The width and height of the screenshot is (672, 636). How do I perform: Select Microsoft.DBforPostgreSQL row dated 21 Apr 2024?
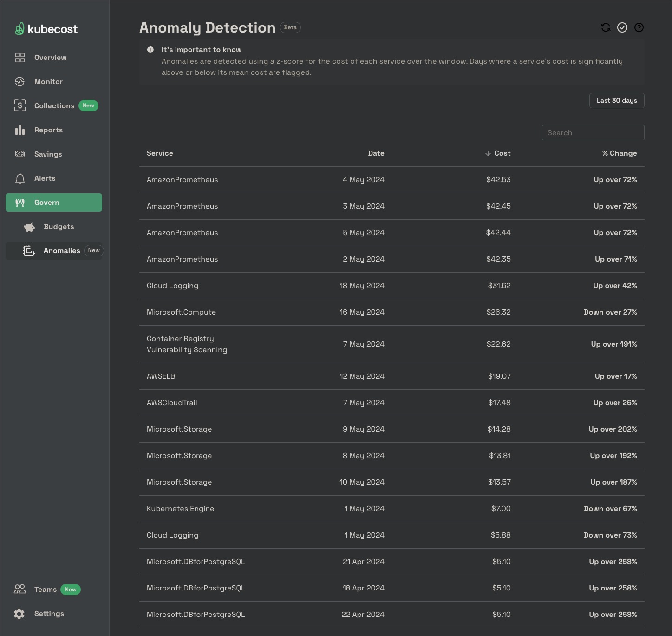pyautogui.click(x=392, y=562)
